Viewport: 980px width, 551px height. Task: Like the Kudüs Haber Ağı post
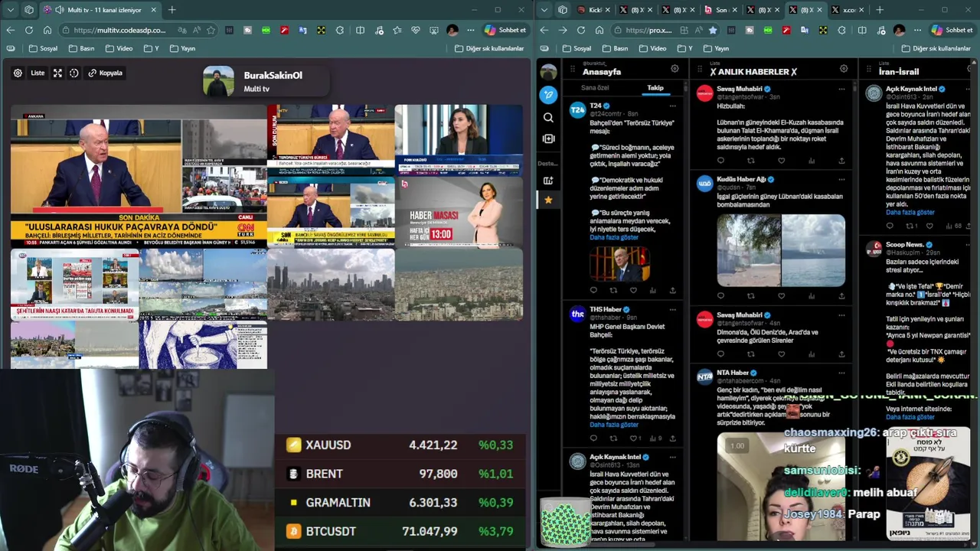coord(781,296)
